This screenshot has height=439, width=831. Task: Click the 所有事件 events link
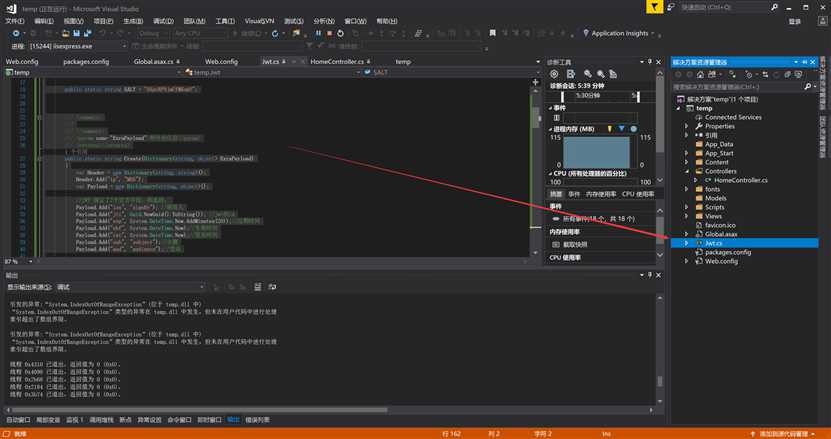pos(598,218)
